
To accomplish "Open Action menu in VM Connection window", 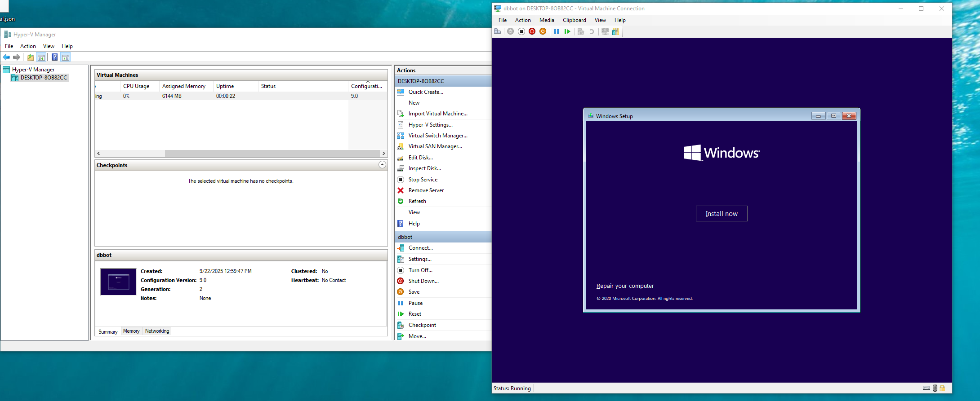I will [523, 20].
